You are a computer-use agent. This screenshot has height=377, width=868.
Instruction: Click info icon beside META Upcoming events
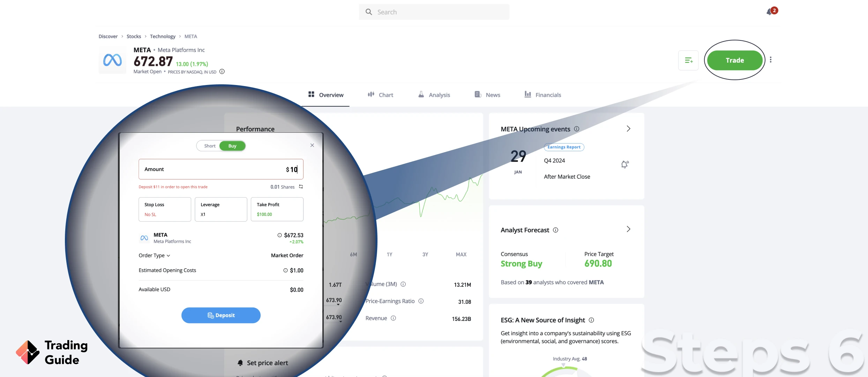click(577, 129)
